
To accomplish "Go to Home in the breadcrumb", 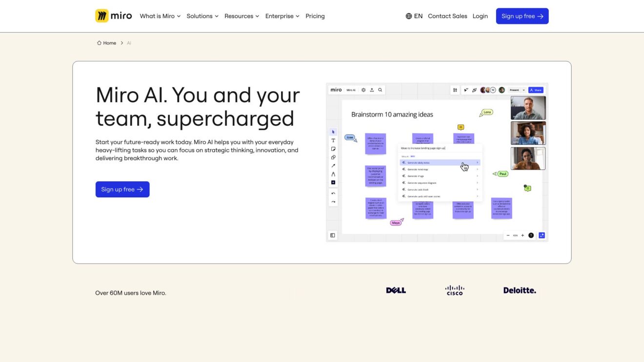I will pyautogui.click(x=110, y=43).
